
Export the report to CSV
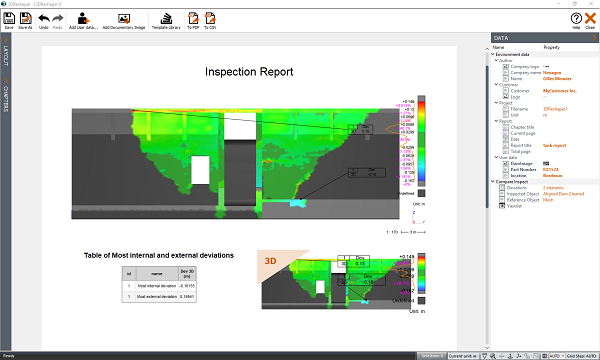[x=210, y=20]
